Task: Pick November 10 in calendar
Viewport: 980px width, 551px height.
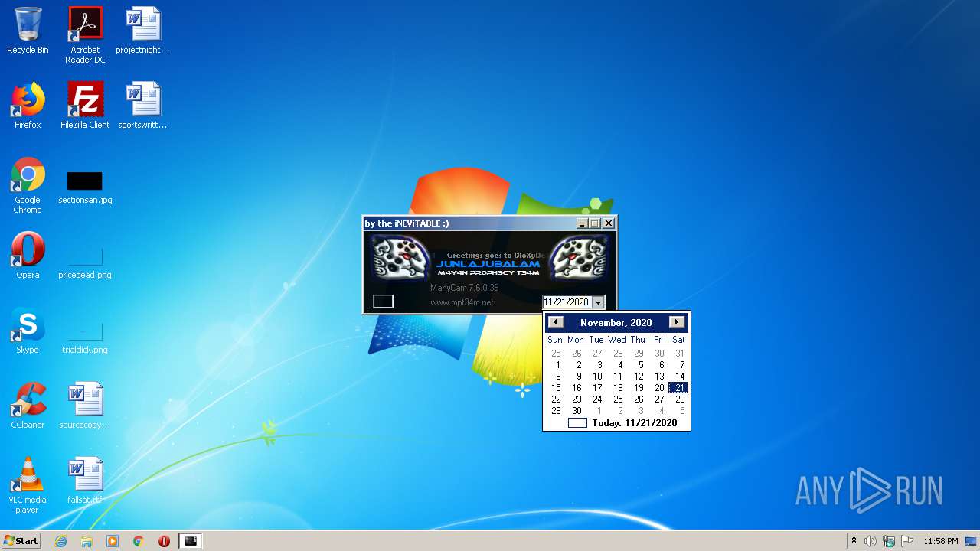Action: click(597, 377)
